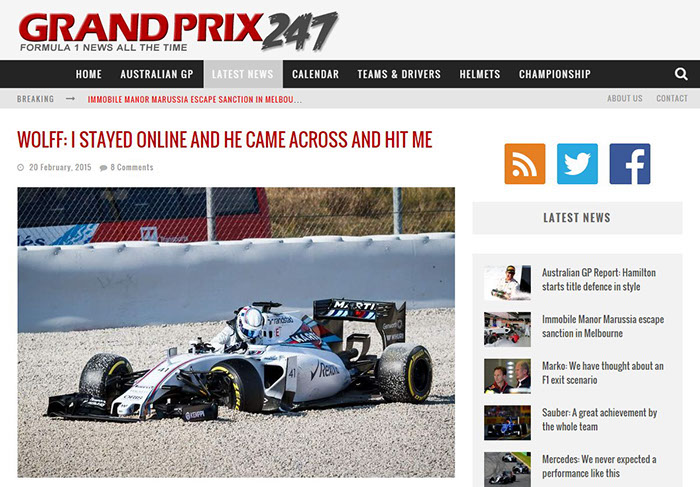Visit the Twitter bird icon

577,164
